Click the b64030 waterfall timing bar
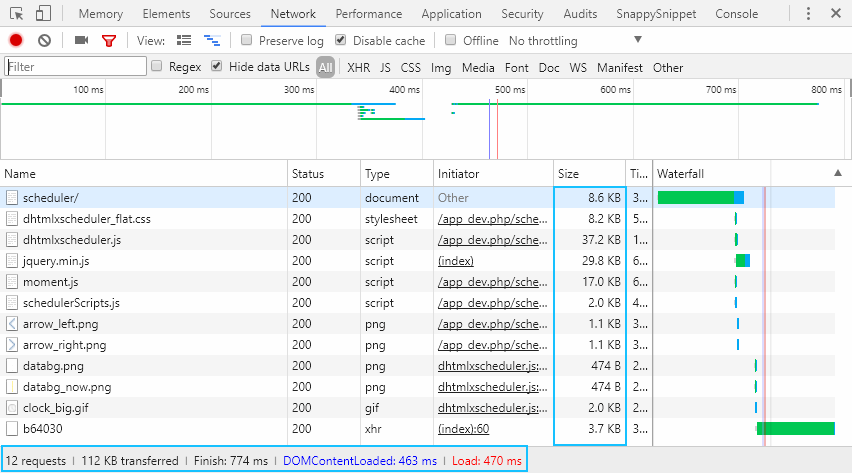This screenshot has width=852, height=473. tap(795, 429)
